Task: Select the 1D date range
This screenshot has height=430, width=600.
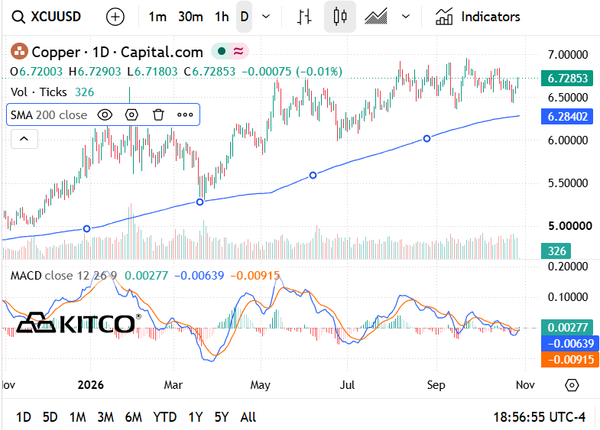Action: click(x=23, y=417)
